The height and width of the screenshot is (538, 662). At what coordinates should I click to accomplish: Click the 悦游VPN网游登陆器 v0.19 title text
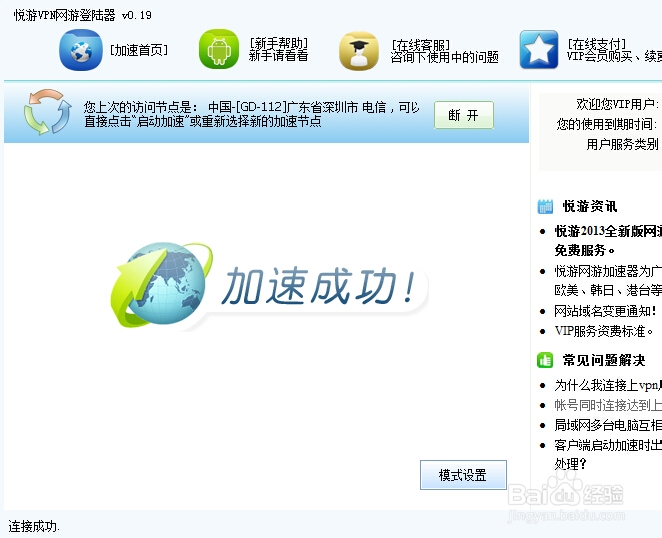83,15
